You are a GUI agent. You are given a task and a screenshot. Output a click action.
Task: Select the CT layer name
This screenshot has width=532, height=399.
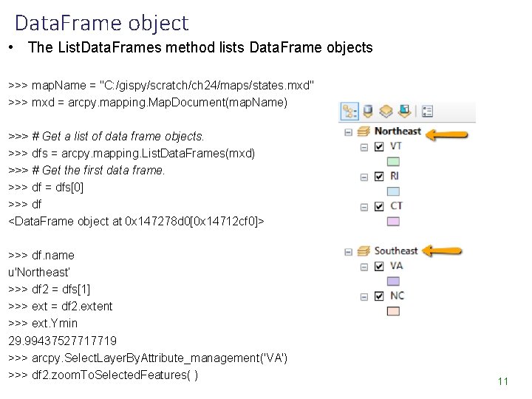pos(396,206)
